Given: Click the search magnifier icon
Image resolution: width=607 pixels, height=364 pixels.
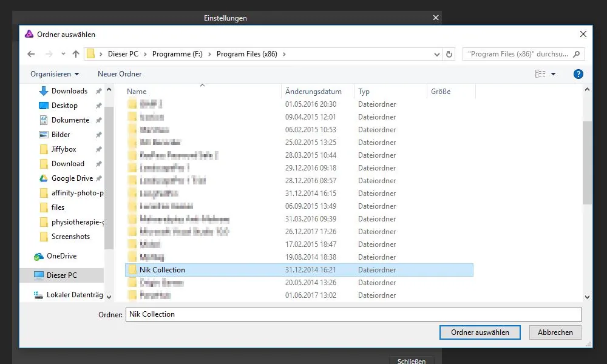Looking at the screenshot, I should click(577, 54).
